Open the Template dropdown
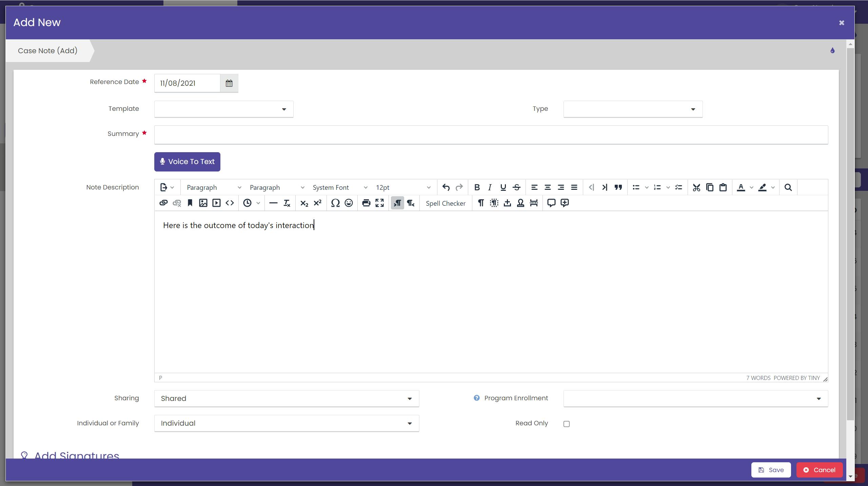This screenshot has width=868, height=486. pyautogui.click(x=223, y=109)
